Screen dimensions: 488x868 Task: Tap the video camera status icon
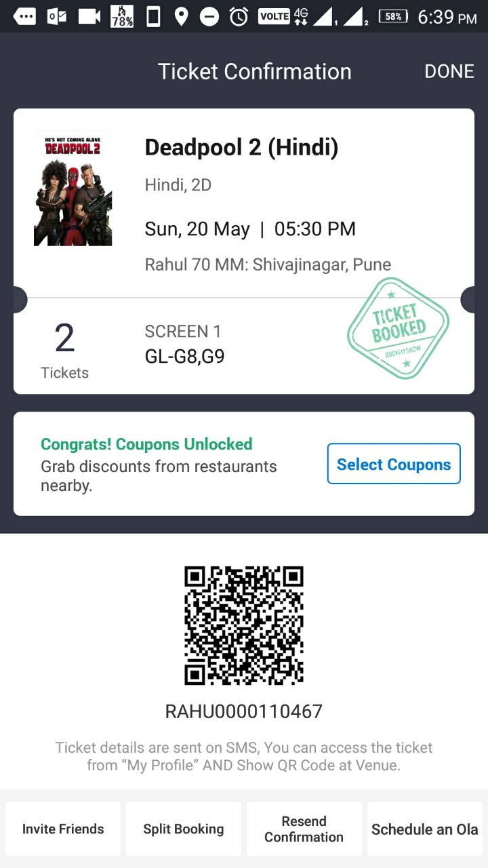click(x=89, y=17)
